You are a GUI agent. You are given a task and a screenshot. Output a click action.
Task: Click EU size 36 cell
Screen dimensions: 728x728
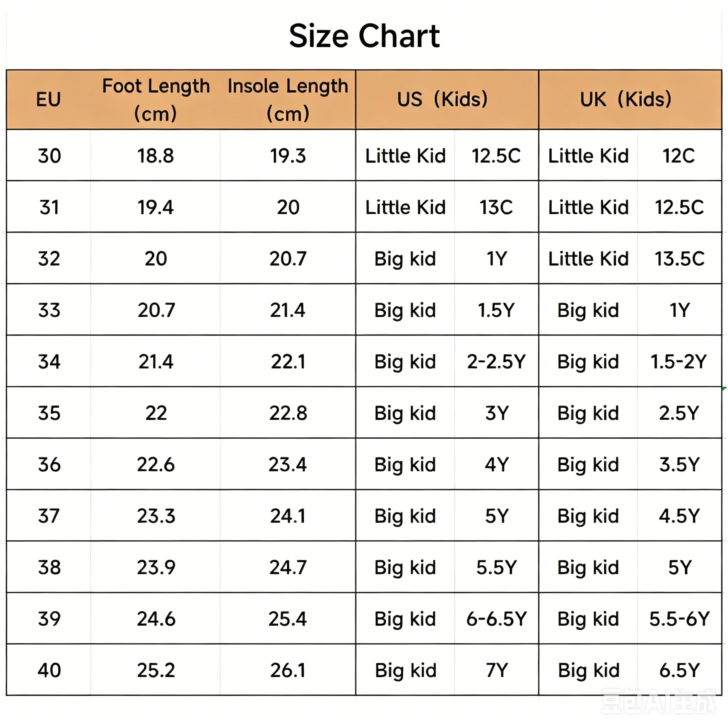pyautogui.click(x=49, y=464)
